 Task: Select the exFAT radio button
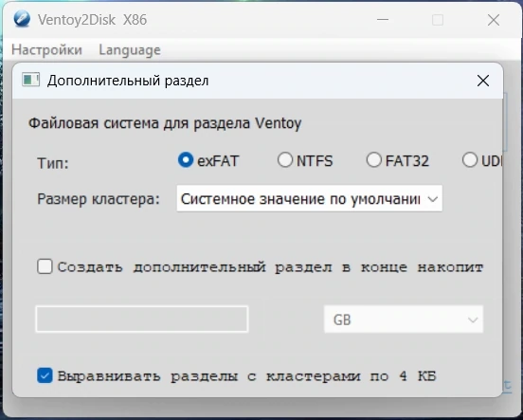[186, 160]
